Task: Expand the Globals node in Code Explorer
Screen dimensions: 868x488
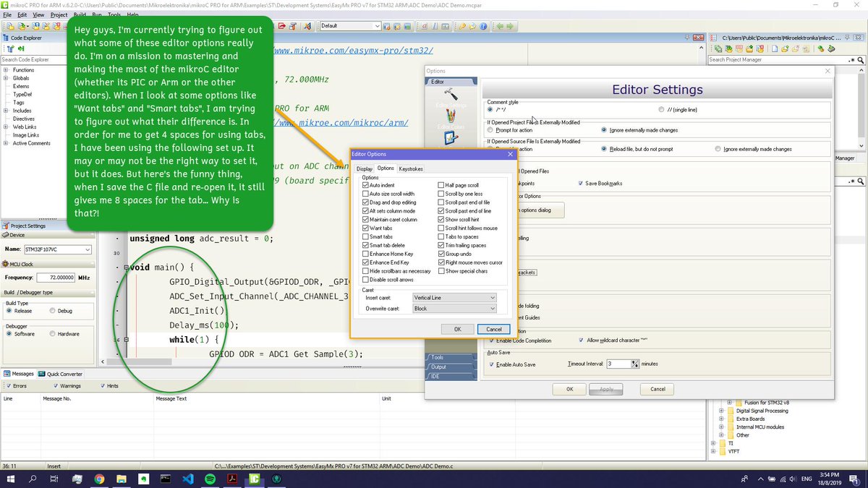Action: click(x=6, y=78)
